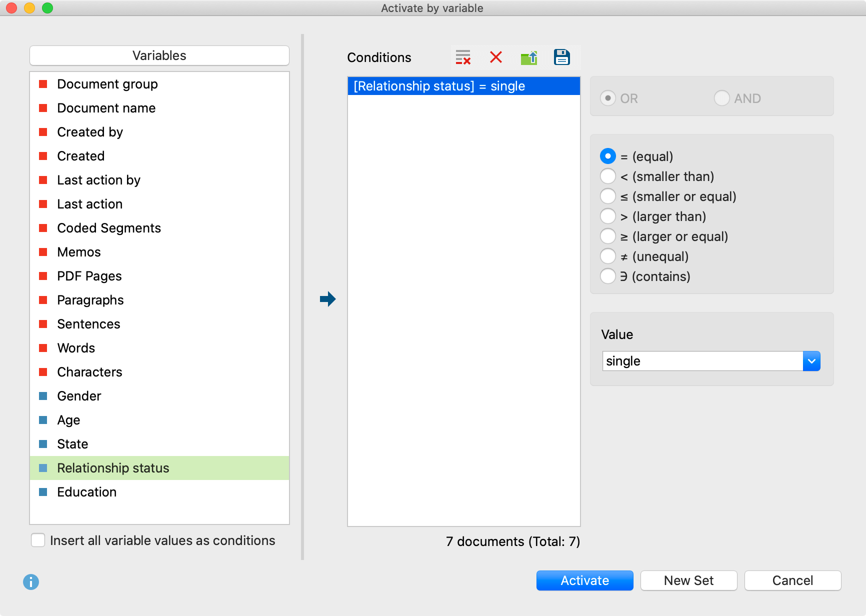
Task: Click the delete all conditions icon
Action: [463, 57]
